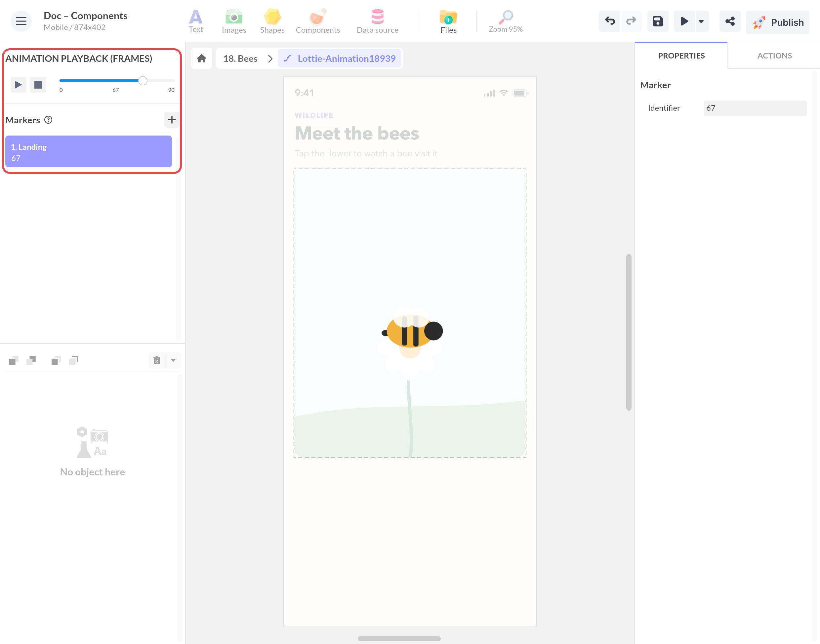820x644 pixels.
Task: Delete the object with trash icon
Action: click(157, 360)
